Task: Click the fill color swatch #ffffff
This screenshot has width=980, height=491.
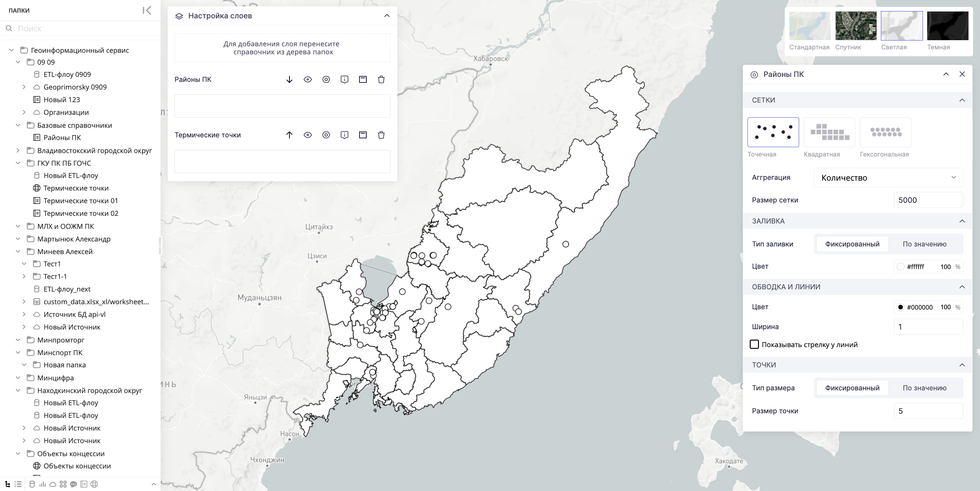Action: [900, 267]
